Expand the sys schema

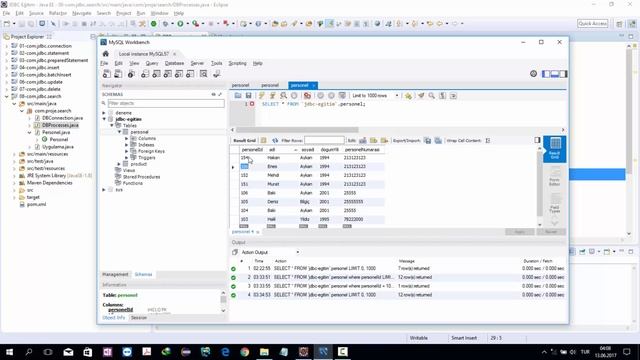pyautogui.click(x=104, y=190)
